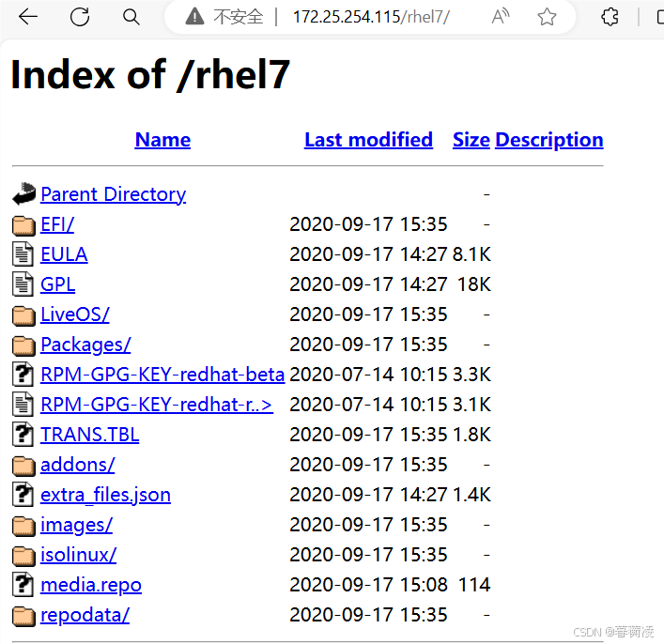Click the folder icon next to isolinux/
Image resolution: width=664 pixels, height=644 pixels.
pyautogui.click(x=23, y=556)
